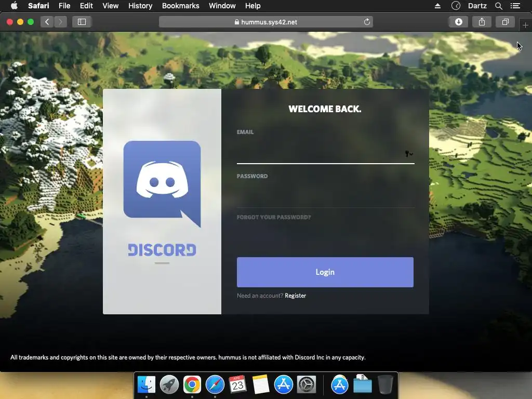Open the Apple menu
The image size is (532, 399).
tap(14, 6)
